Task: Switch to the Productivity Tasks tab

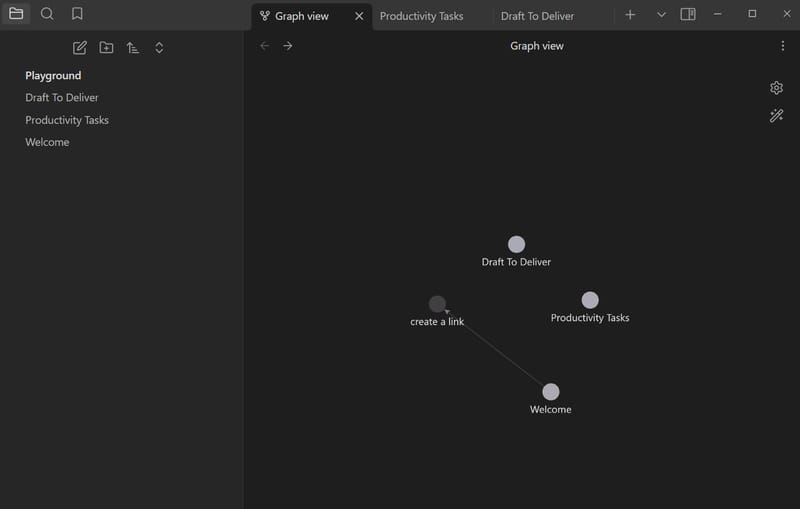Action: pos(421,16)
